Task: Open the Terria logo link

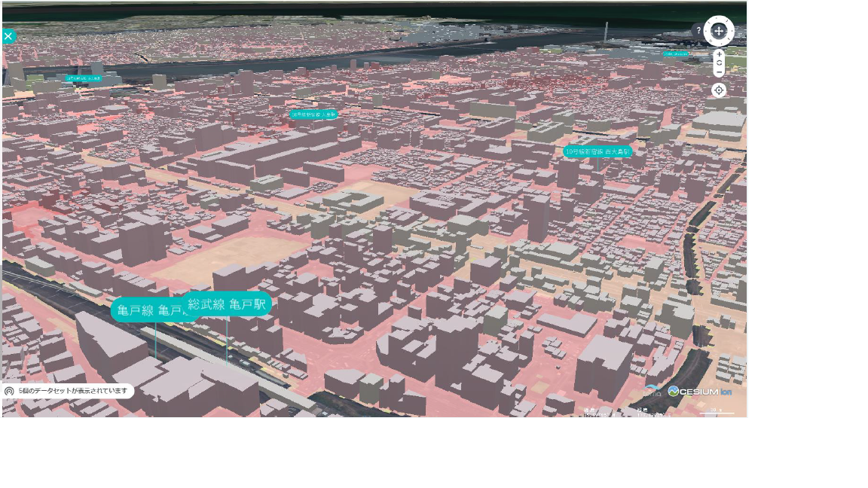Action: [x=653, y=391]
